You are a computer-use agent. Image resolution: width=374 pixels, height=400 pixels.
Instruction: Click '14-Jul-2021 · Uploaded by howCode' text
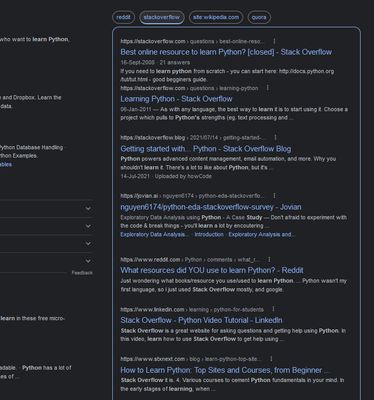tap(166, 176)
